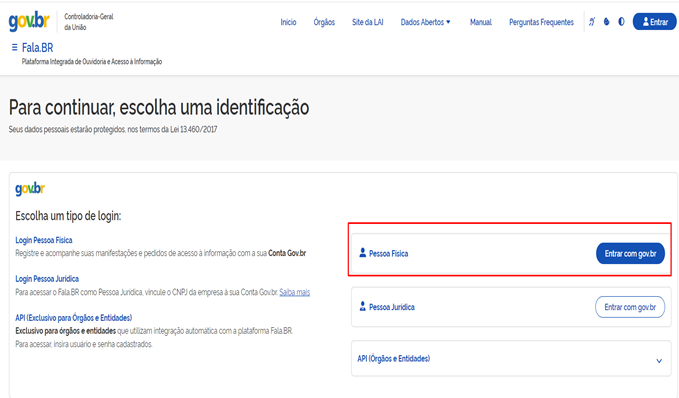Click the Pessoa Física label text
Screen dimensions: 679x398
(x=388, y=253)
